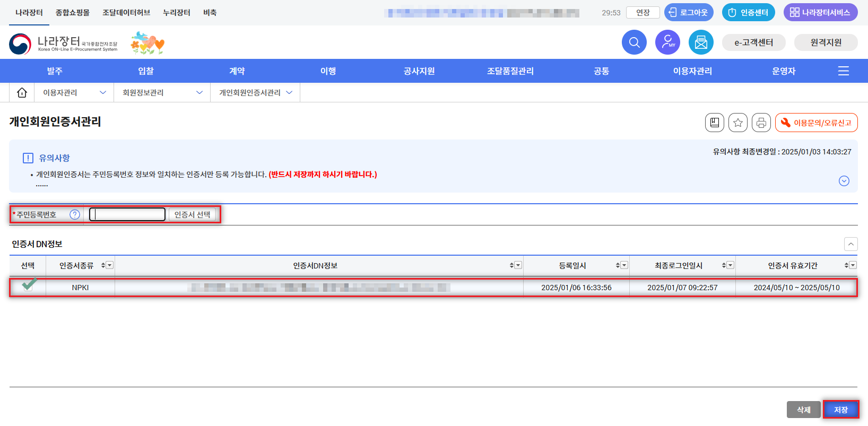Focus the 주민등록번호 input field
Image resolution: width=868 pixels, height=426 pixels.
pos(127,214)
